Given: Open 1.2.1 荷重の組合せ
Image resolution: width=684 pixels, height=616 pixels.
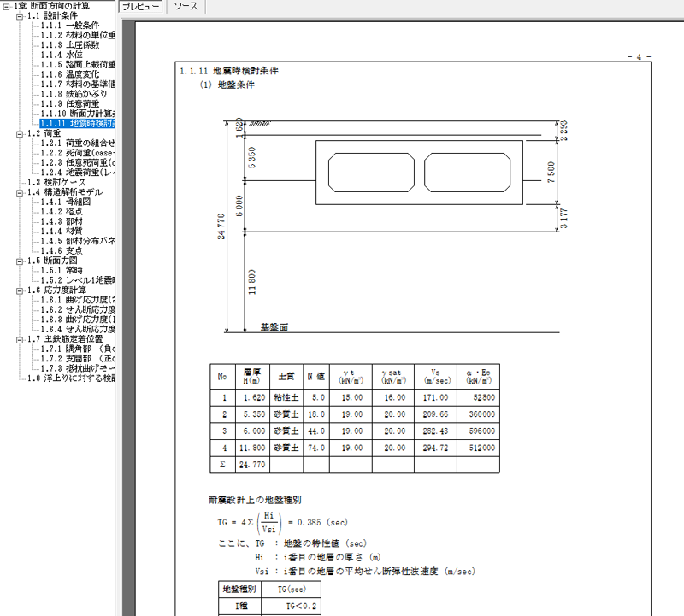Looking at the screenshot, I should [78, 143].
